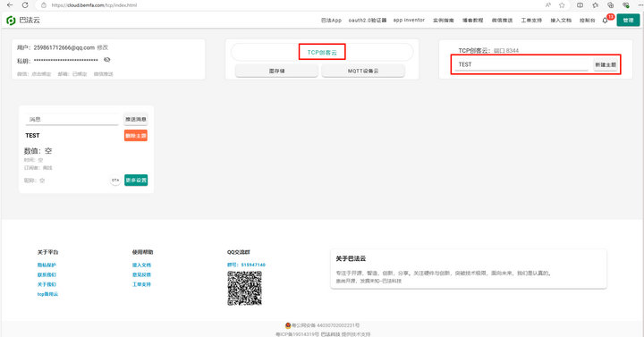Open the 联系我们 footer link
Viewport: 644px width, 337px height.
pos(47,275)
